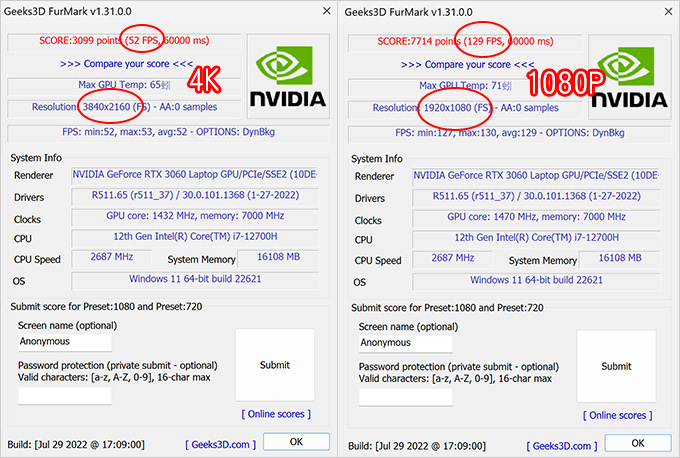Focus the Anonymous screen name field, left window

pos(65,342)
